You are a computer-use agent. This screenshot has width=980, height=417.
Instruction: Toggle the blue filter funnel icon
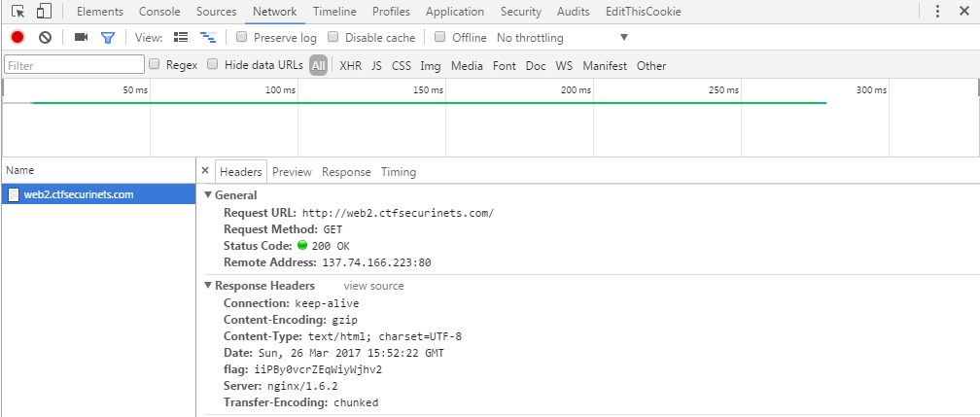pos(108,38)
